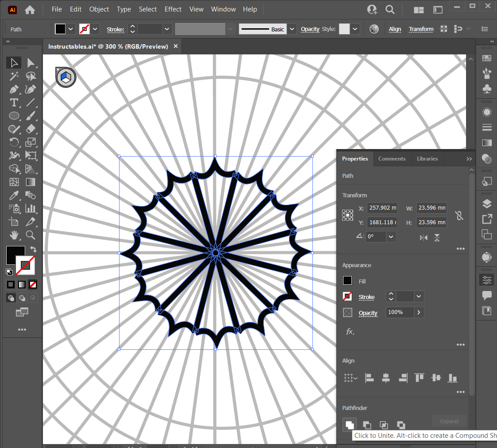Image resolution: width=497 pixels, height=448 pixels.
Task: Toggle constrain width and height proportions
Action: (x=459, y=216)
